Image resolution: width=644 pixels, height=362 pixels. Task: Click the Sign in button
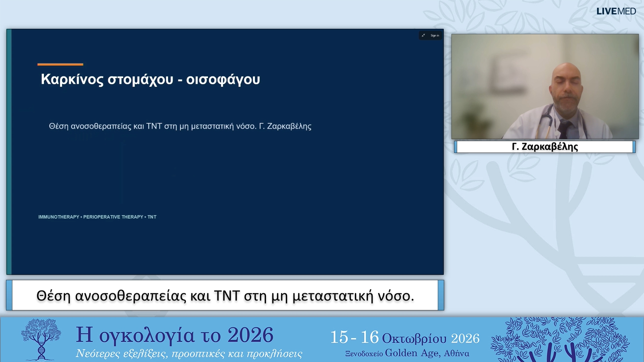pyautogui.click(x=435, y=36)
